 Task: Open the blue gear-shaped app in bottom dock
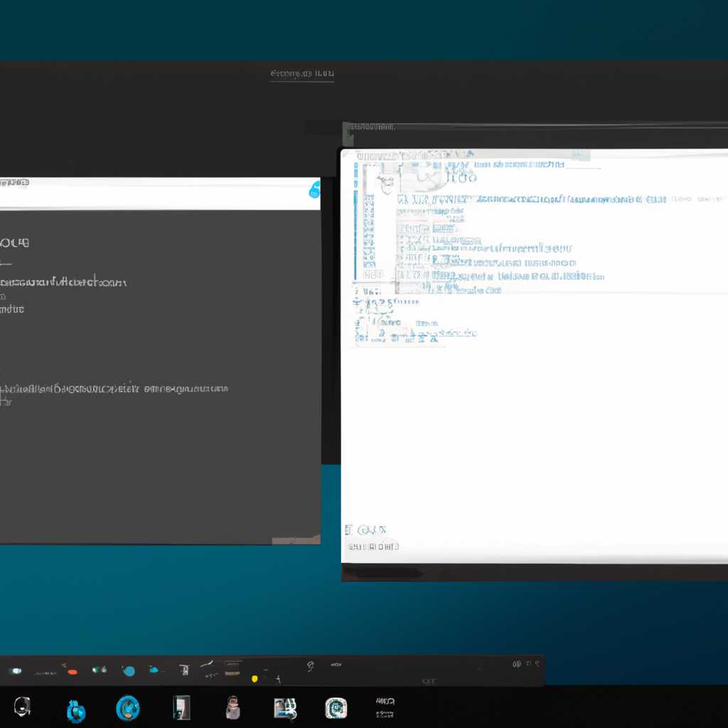75,711
